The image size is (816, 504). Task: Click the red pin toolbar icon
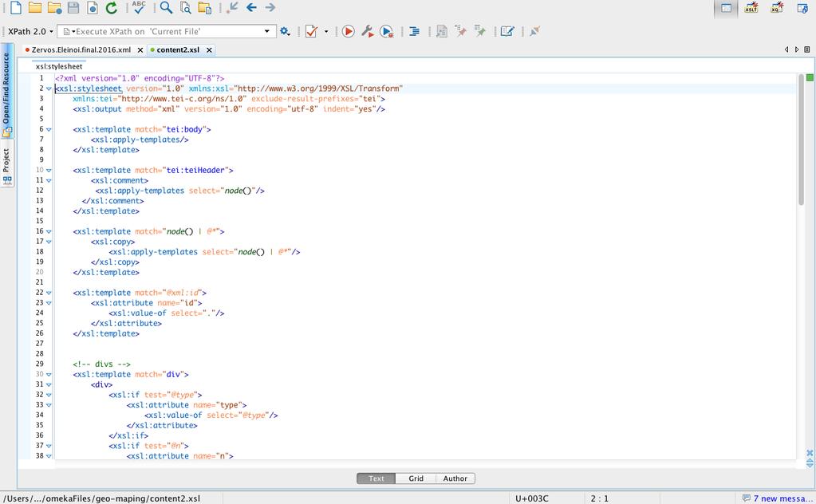click(x=460, y=31)
